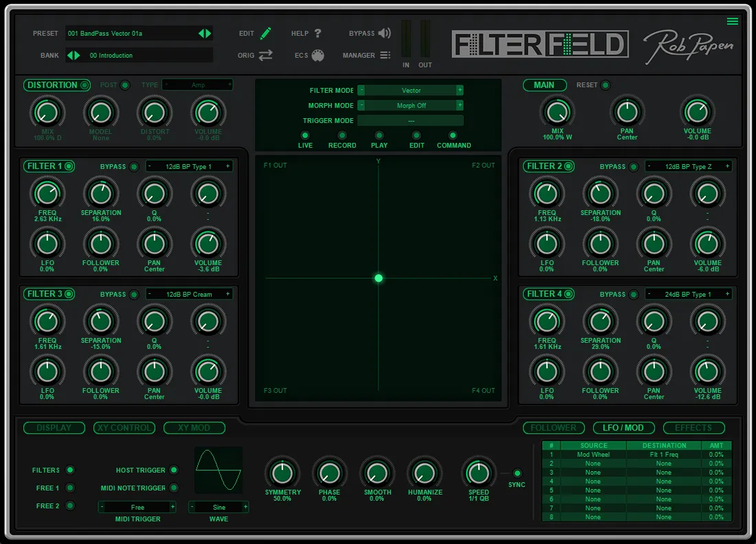Open the top-right hamburger menu

[x=733, y=21]
